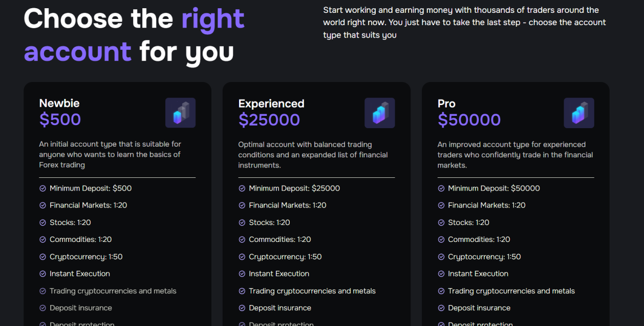Click the $50000 Pro price
This screenshot has height=326, width=644.
469,120
